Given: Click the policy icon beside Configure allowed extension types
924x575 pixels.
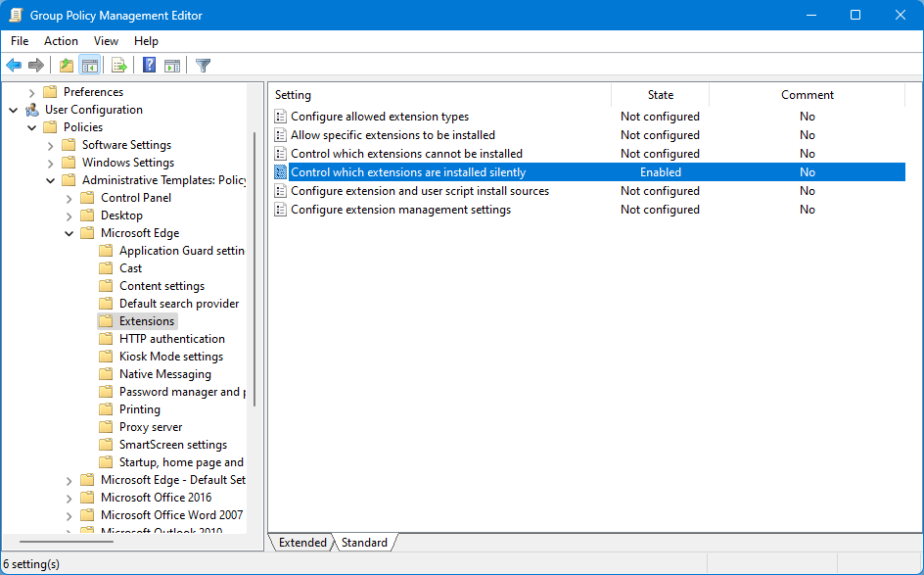Looking at the screenshot, I should (281, 117).
